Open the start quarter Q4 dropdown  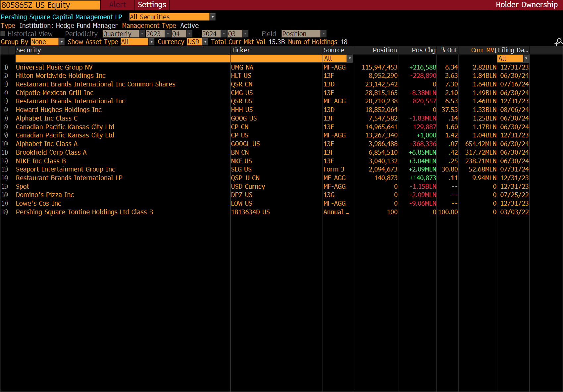pyautogui.click(x=182, y=34)
